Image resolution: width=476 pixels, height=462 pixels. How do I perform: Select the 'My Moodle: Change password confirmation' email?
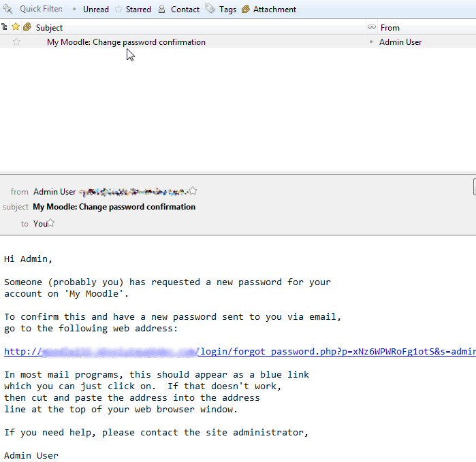126,42
